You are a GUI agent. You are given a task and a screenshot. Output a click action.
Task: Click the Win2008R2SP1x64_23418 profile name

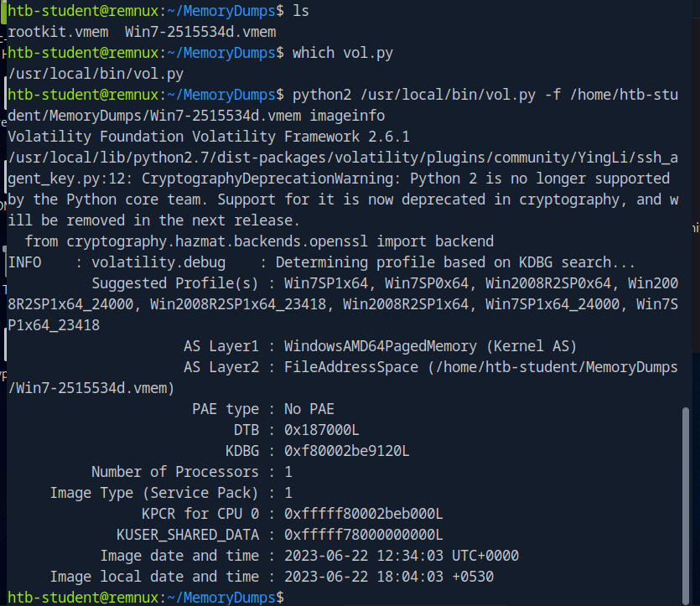pos(238,304)
